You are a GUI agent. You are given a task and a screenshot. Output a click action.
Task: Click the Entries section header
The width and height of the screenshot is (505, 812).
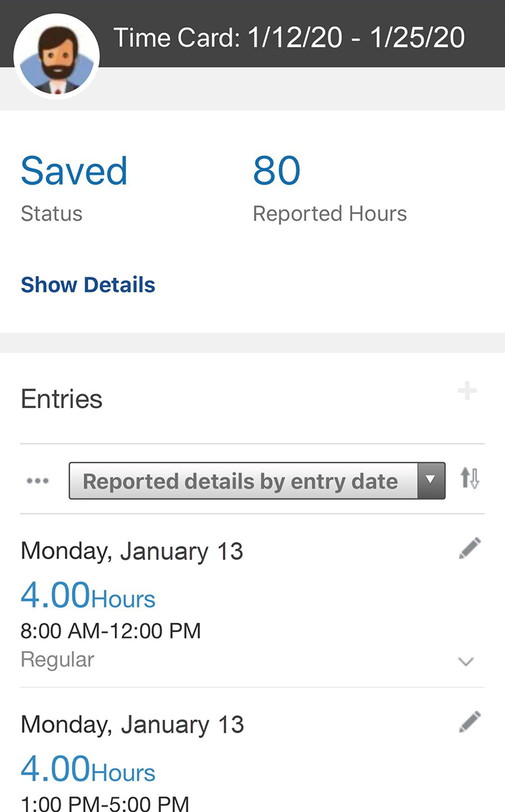coord(62,399)
